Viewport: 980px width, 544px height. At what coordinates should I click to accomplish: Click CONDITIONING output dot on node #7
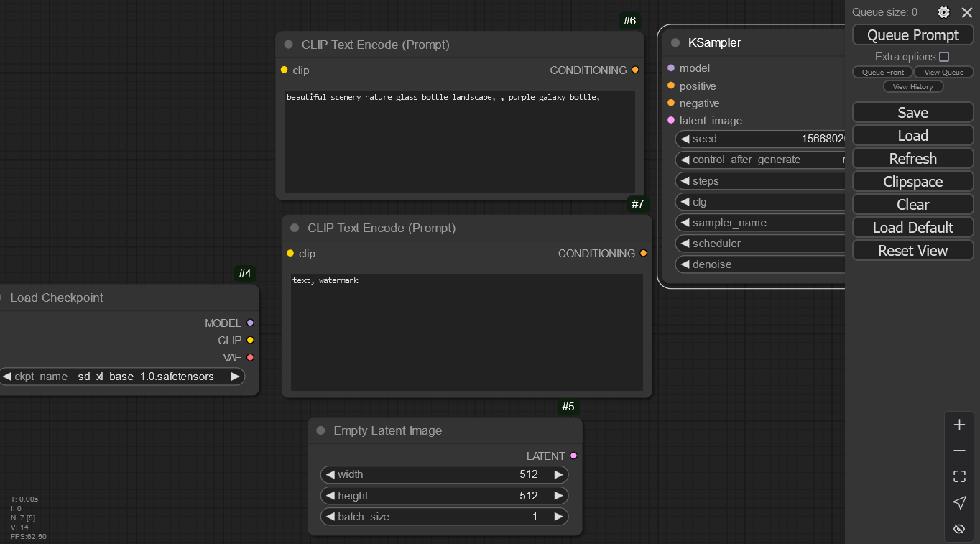tap(643, 253)
